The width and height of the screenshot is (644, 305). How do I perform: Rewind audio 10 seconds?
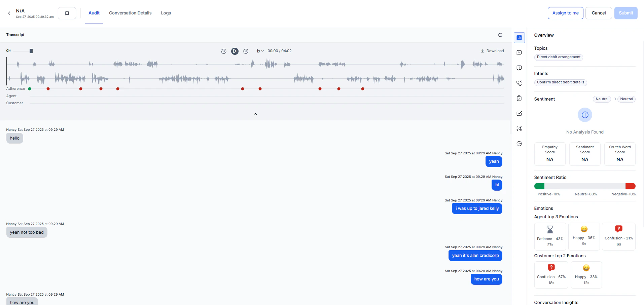(x=224, y=51)
